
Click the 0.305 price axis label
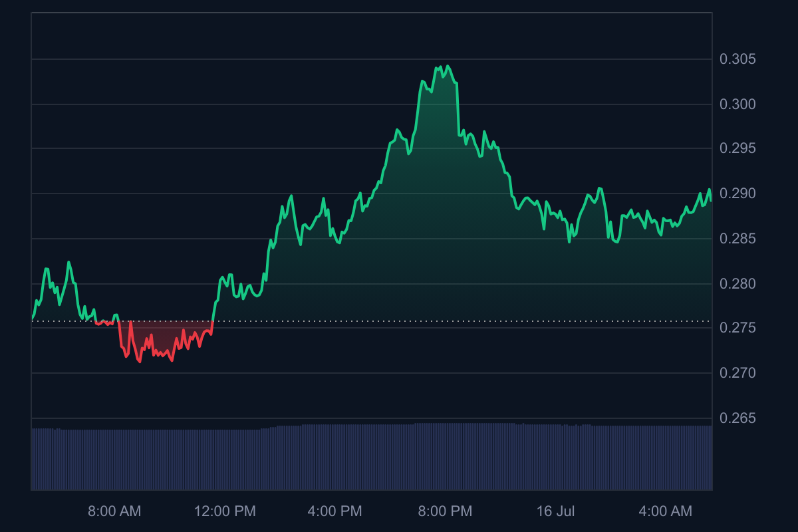737,59
